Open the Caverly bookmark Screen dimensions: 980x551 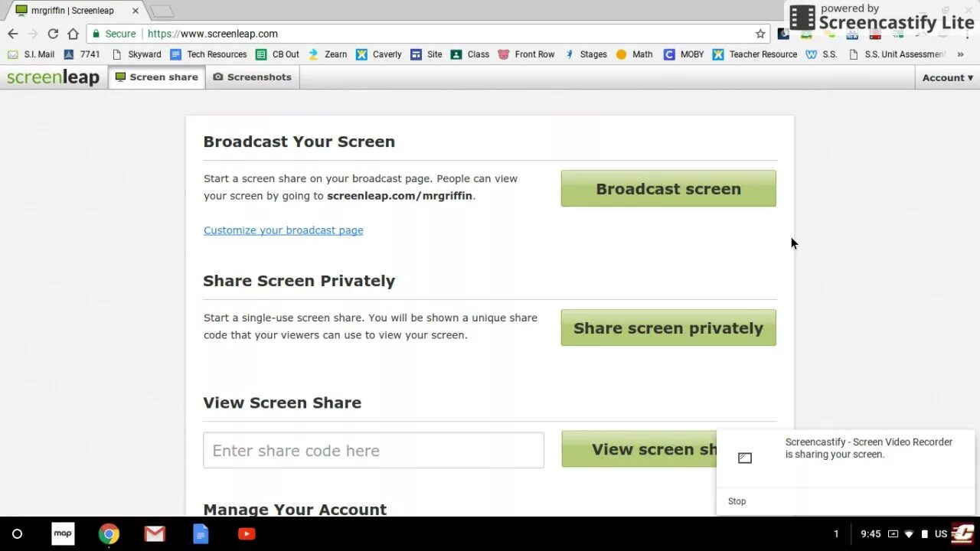coord(378,54)
